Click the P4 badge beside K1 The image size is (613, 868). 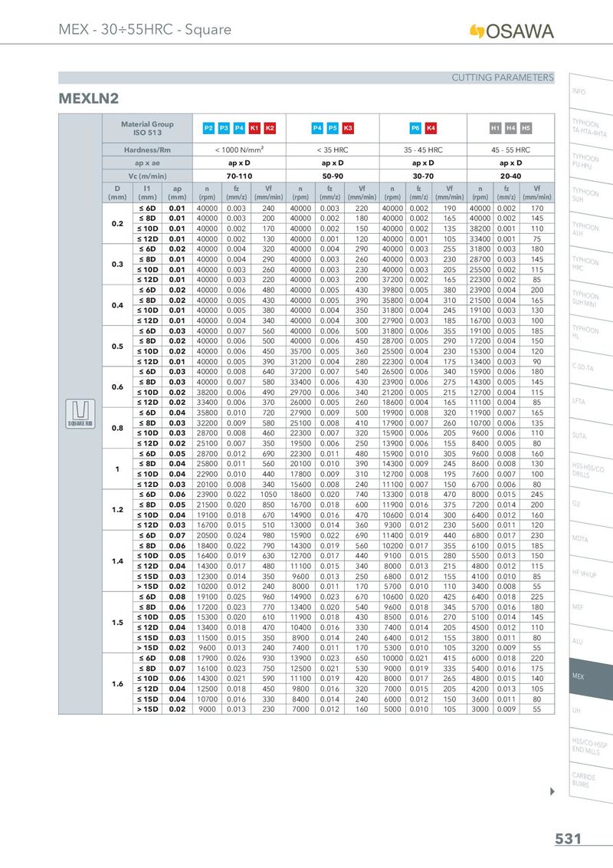(239, 128)
